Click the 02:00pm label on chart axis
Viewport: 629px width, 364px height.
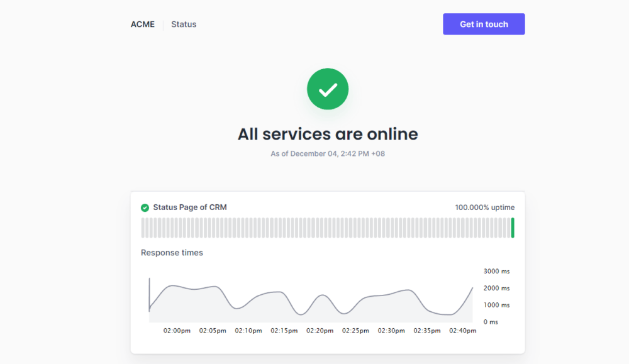(177, 331)
